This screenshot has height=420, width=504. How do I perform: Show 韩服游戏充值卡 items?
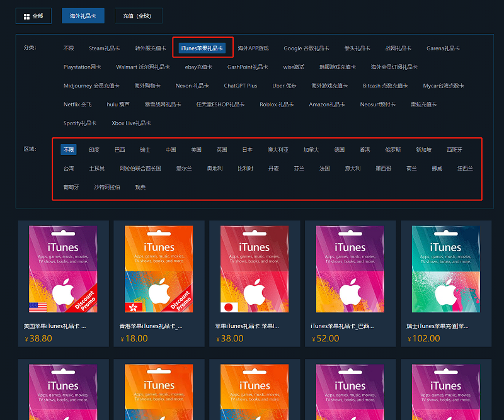coord(338,67)
